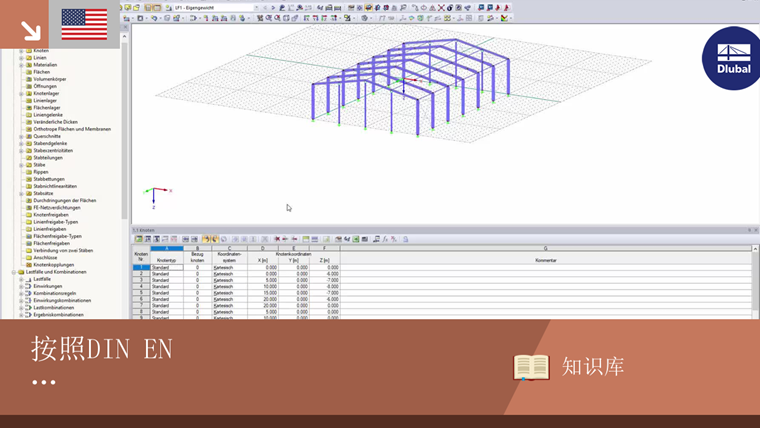Select Orthotrope Flächen und Membranen item
The height and width of the screenshot is (428, 760).
tap(72, 129)
